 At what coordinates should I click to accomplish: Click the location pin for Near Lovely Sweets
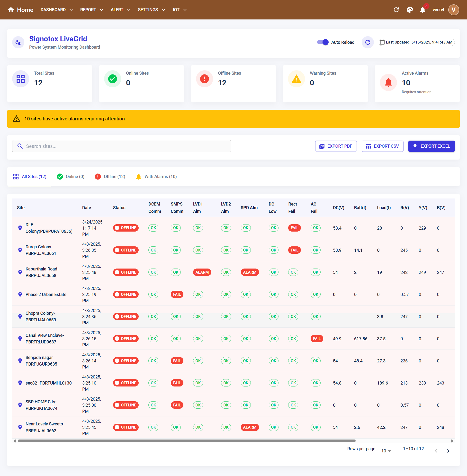click(20, 427)
